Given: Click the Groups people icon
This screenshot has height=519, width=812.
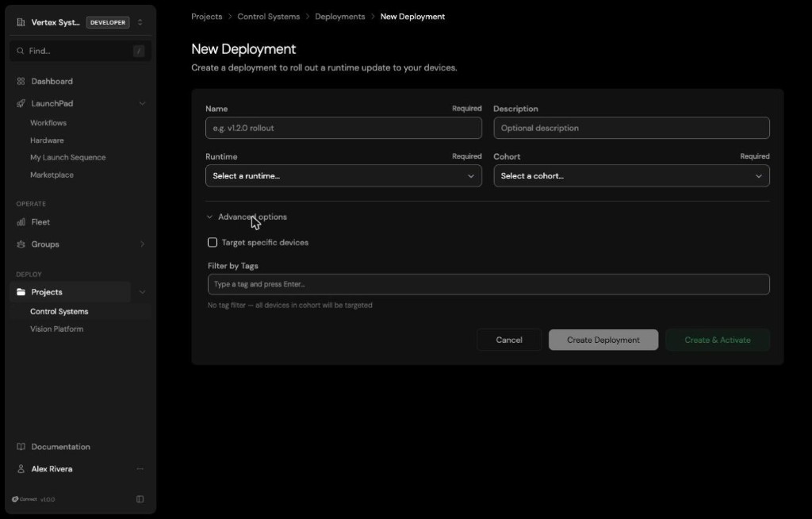Looking at the screenshot, I should (21, 244).
